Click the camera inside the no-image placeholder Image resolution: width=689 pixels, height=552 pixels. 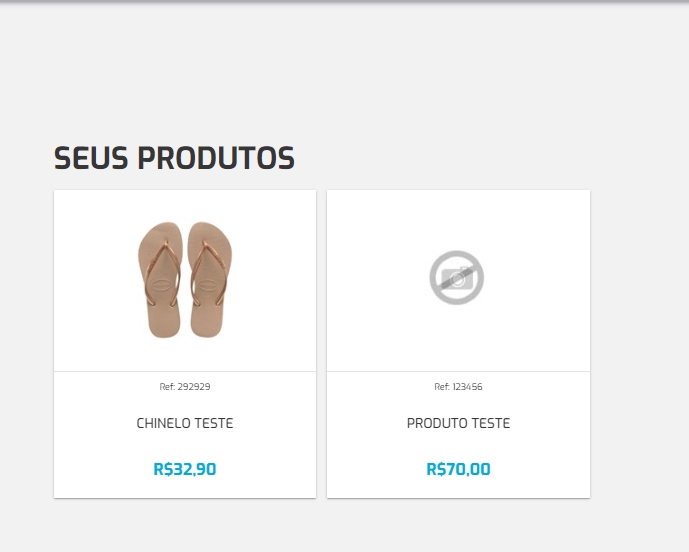pos(457,279)
